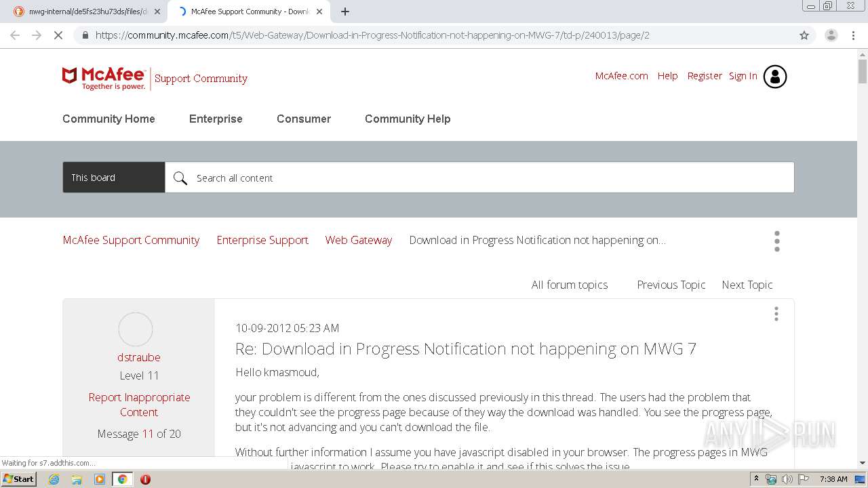
Task: Open the Community Home menu
Action: click(x=108, y=119)
